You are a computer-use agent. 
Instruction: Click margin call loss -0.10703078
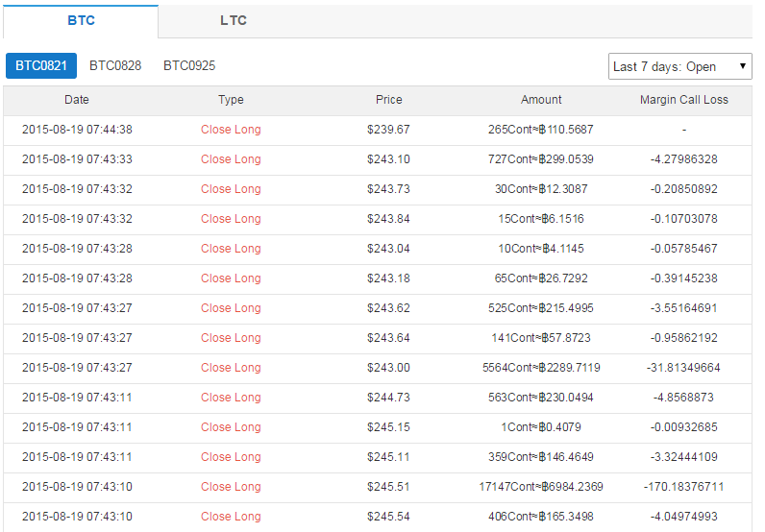point(683,219)
